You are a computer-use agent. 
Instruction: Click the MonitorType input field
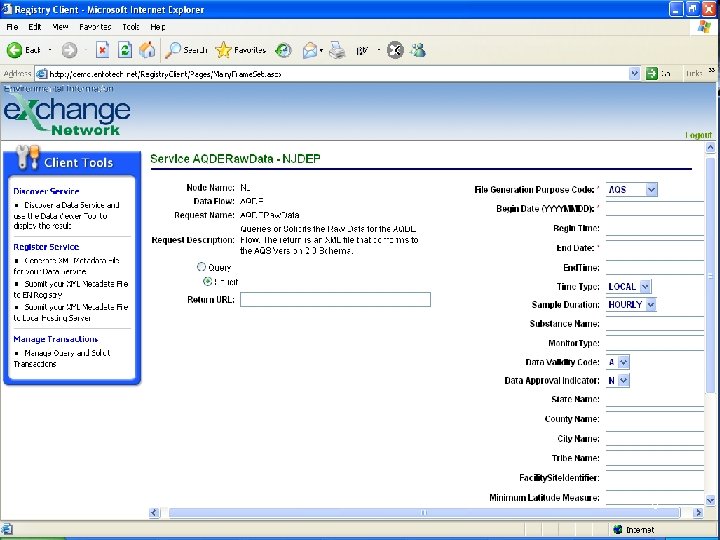coord(654,343)
